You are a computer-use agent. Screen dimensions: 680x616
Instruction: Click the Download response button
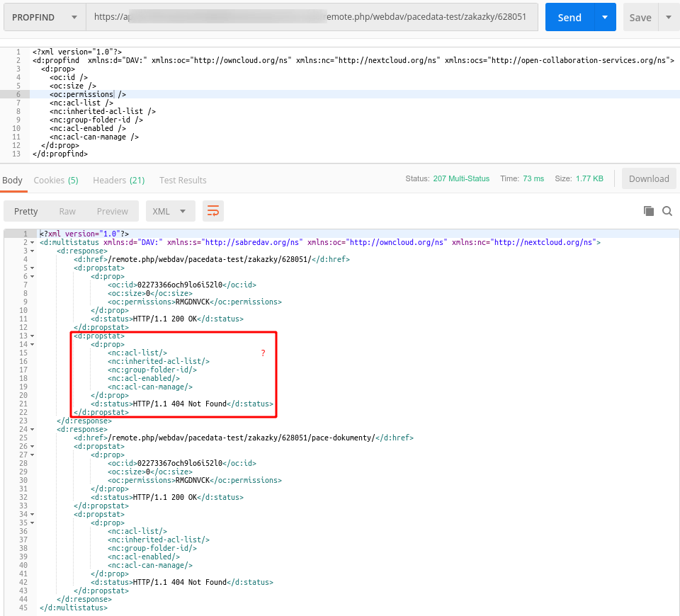pyautogui.click(x=649, y=178)
